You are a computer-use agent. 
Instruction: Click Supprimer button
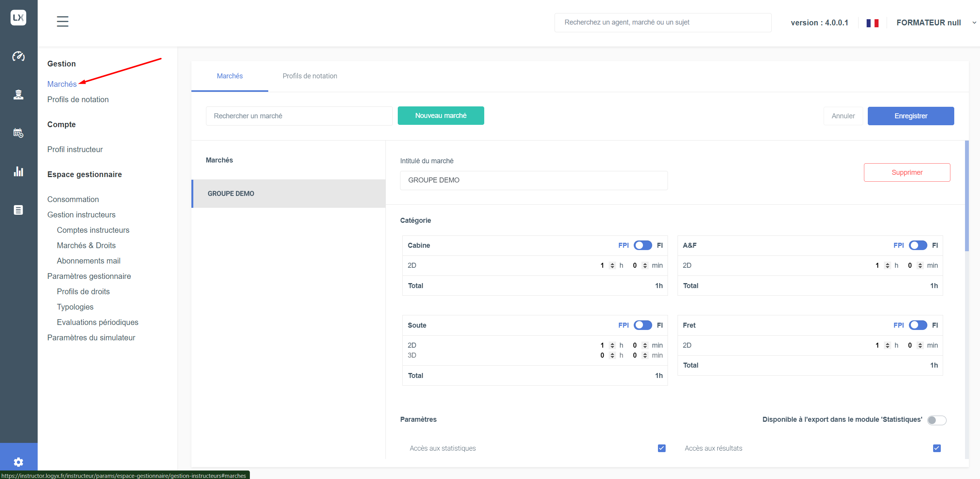(907, 172)
